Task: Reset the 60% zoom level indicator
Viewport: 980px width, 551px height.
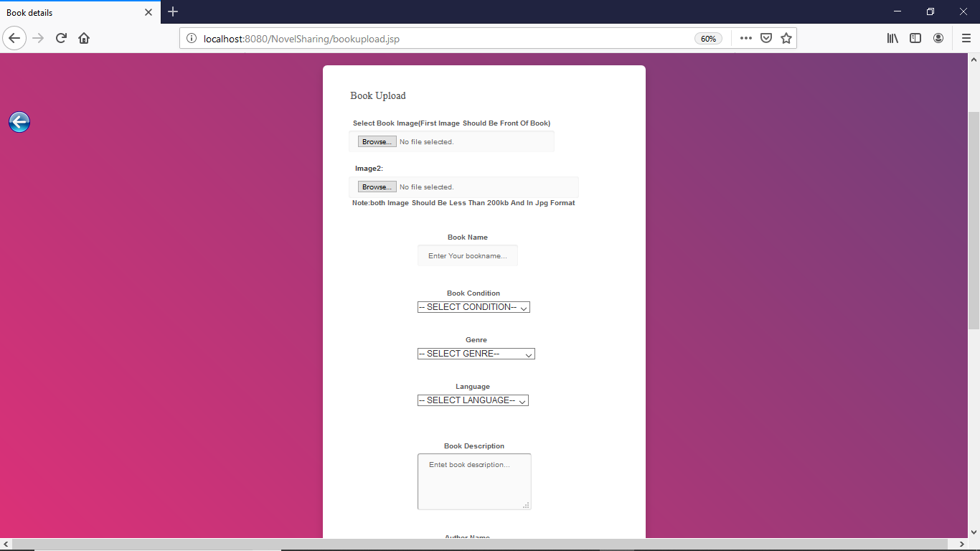Action: coord(708,39)
